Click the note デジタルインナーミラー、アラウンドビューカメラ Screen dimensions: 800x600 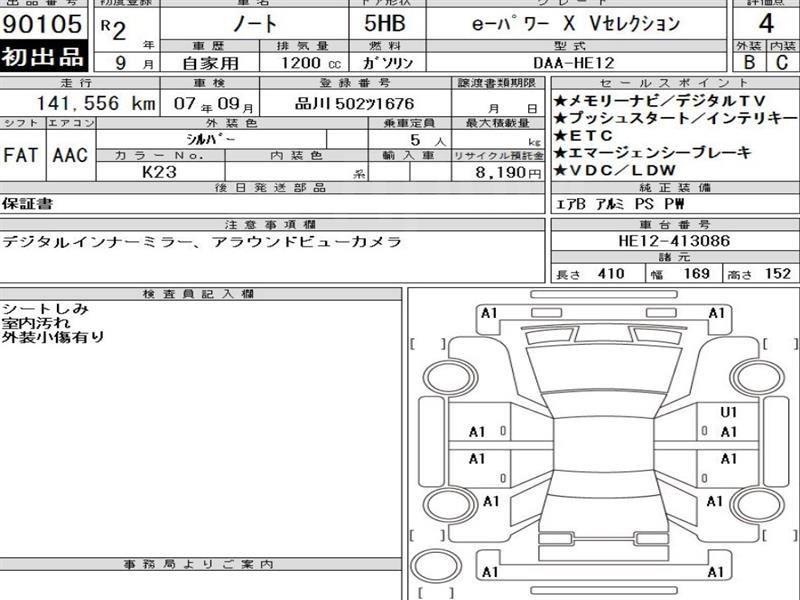point(202,242)
